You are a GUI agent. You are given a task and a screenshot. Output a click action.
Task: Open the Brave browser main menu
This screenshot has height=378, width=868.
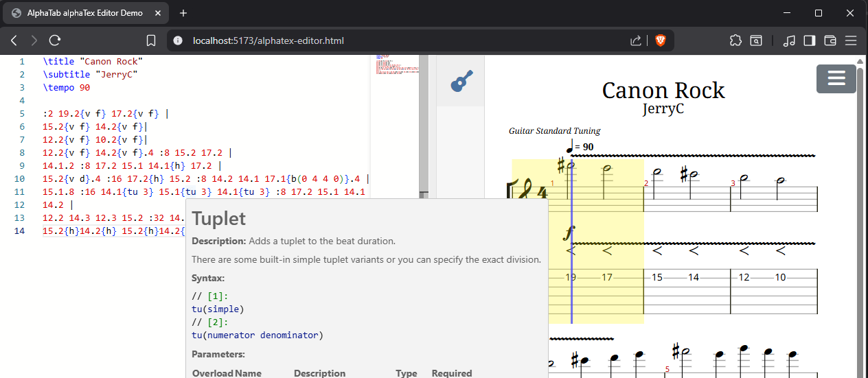(851, 40)
